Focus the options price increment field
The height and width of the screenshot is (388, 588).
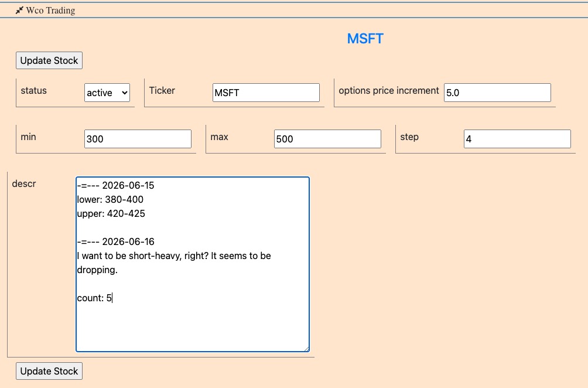pos(497,93)
